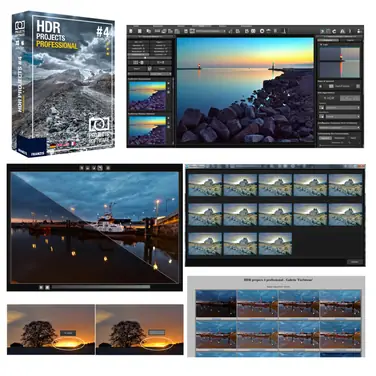This screenshot has height=376, width=376.
Task: Select the upper preset thumbnail in the editor's left panel
Action: click(147, 96)
